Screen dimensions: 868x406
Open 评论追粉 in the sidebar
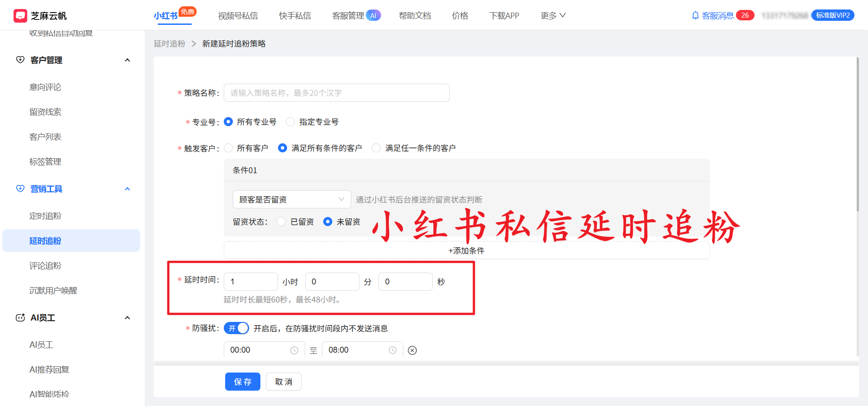click(x=45, y=265)
